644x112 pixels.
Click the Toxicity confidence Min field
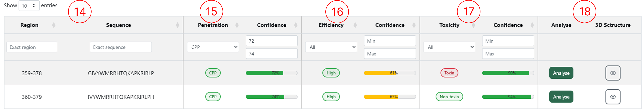pyautogui.click(x=508, y=41)
